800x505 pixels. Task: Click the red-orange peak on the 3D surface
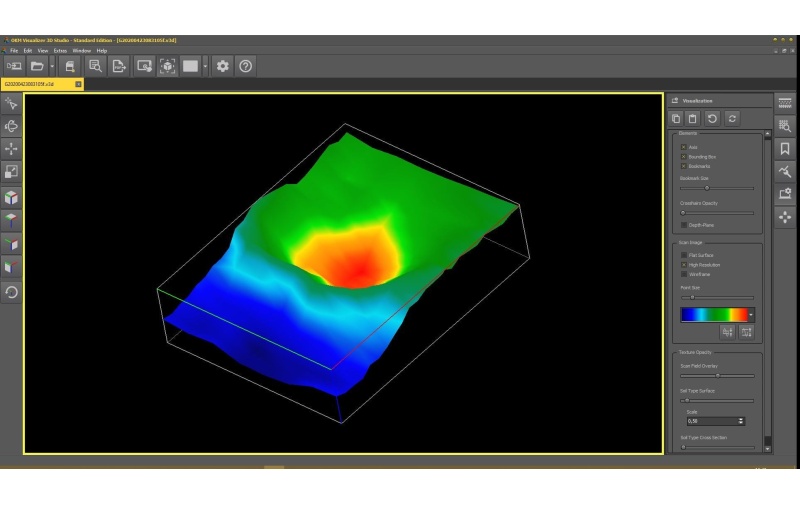360,268
